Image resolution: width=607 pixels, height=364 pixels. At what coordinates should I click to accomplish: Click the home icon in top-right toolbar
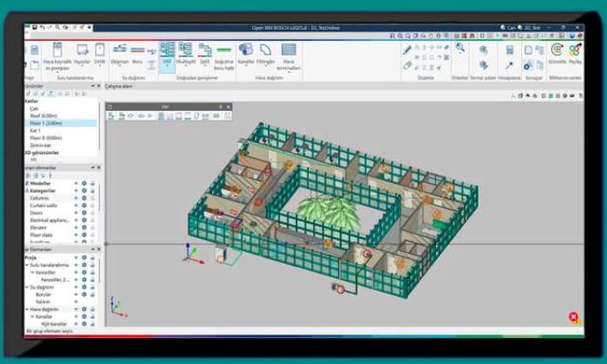click(472, 36)
